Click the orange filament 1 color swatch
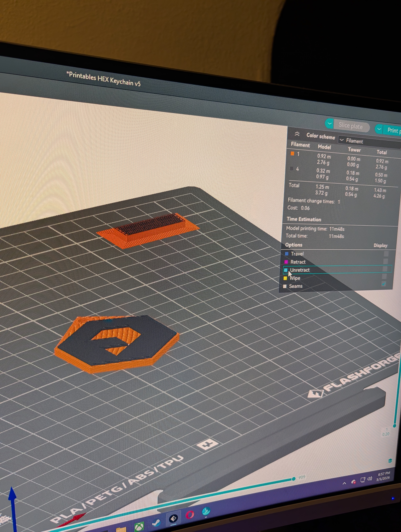The image size is (401, 532). tap(292, 153)
